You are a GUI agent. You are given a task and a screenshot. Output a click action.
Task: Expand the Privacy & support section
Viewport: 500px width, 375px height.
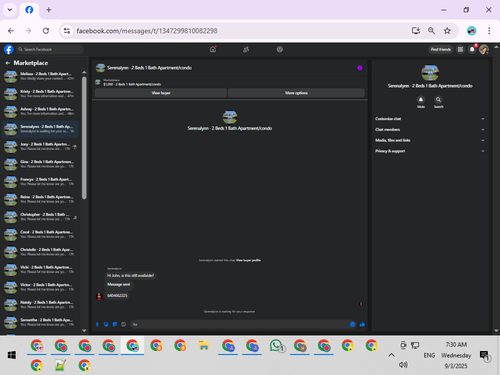tap(429, 151)
